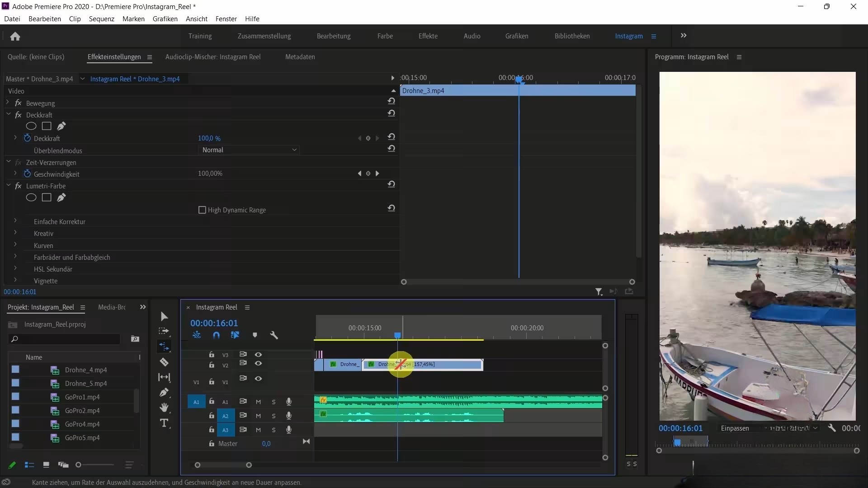Screen dimensions: 868x488
Task: Open the Metadaten panel tab
Action: tap(300, 57)
